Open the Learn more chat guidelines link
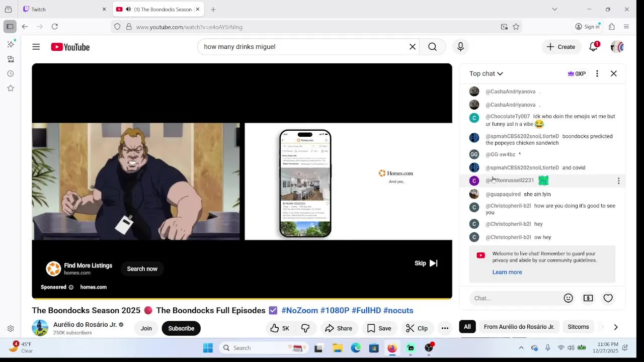Image resolution: width=644 pixels, height=362 pixels. pyautogui.click(x=507, y=272)
